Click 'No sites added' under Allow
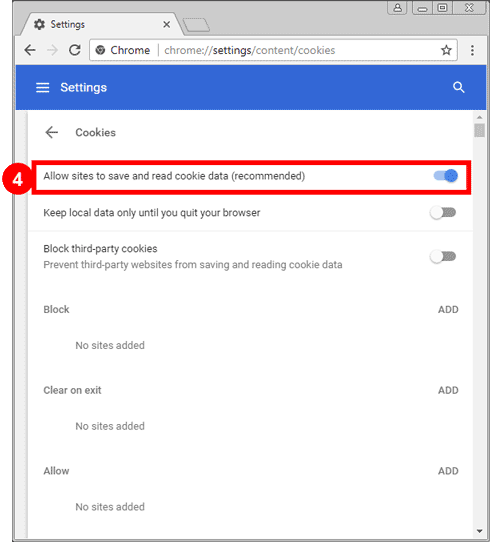 point(110,507)
